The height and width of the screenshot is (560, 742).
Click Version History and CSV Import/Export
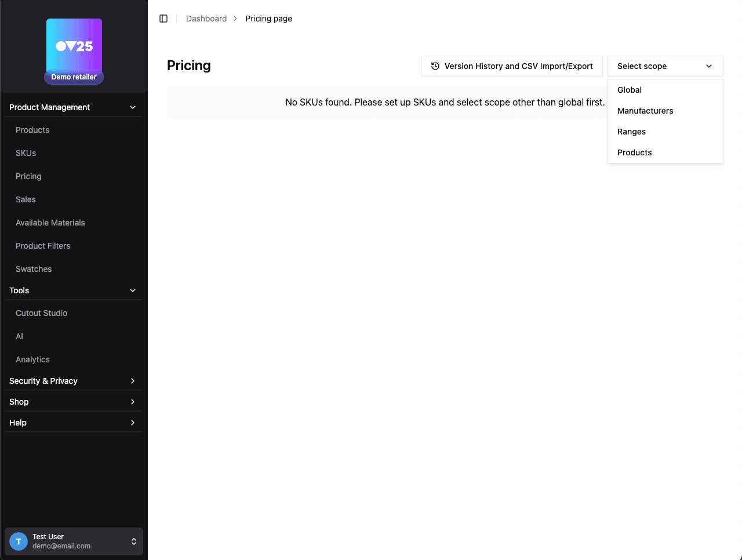(x=511, y=66)
